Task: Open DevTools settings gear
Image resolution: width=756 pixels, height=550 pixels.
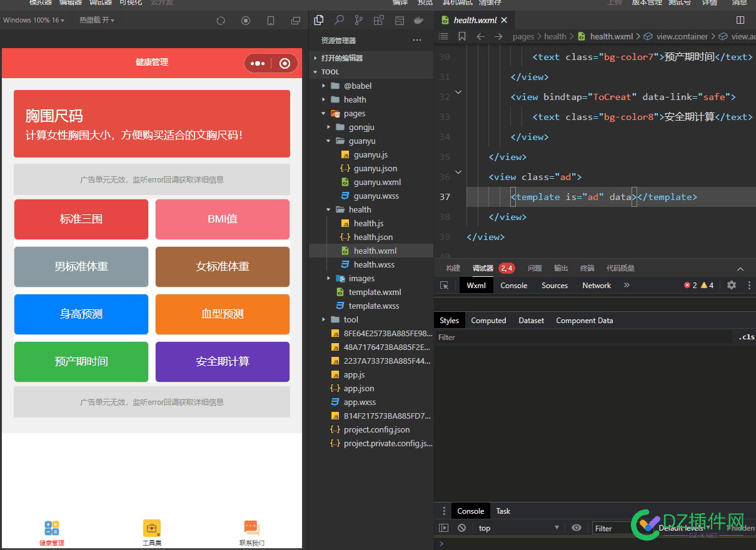Action: click(x=732, y=285)
